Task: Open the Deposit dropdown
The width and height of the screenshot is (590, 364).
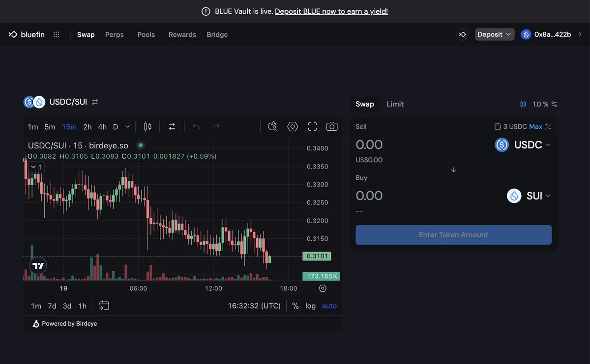Action: pyautogui.click(x=495, y=34)
